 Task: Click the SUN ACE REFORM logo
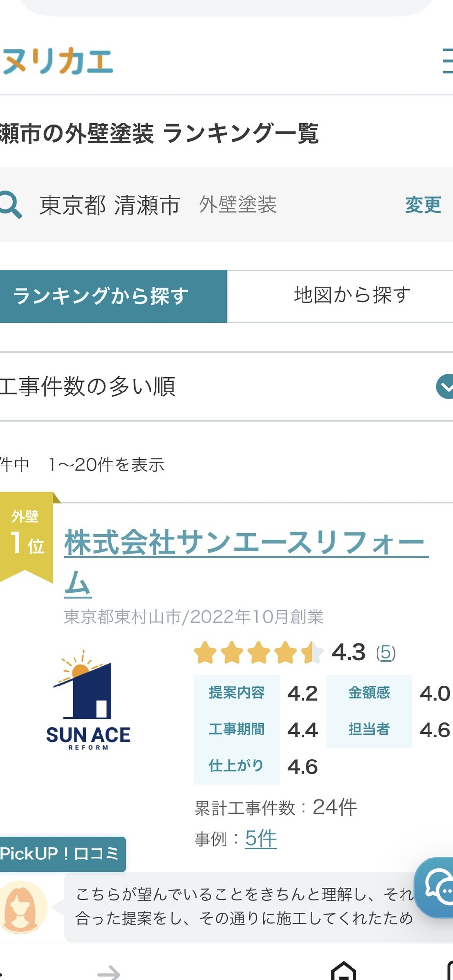click(88, 701)
